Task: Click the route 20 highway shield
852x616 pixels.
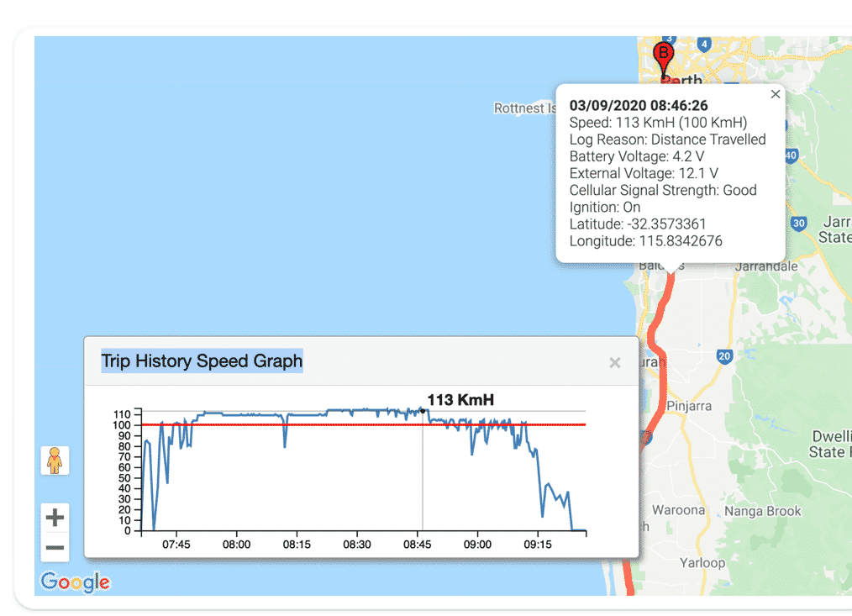Action: [x=724, y=356]
